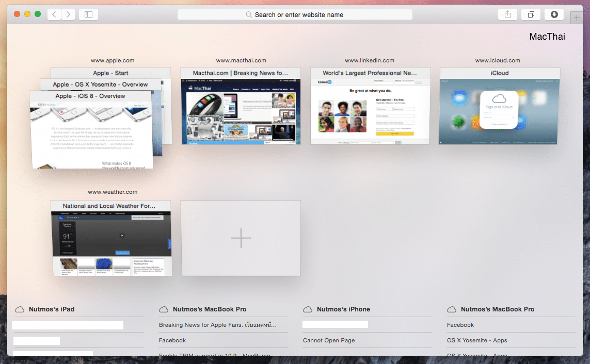The height and width of the screenshot is (364, 590).
Task: Open the Share menu icon
Action: (507, 14)
